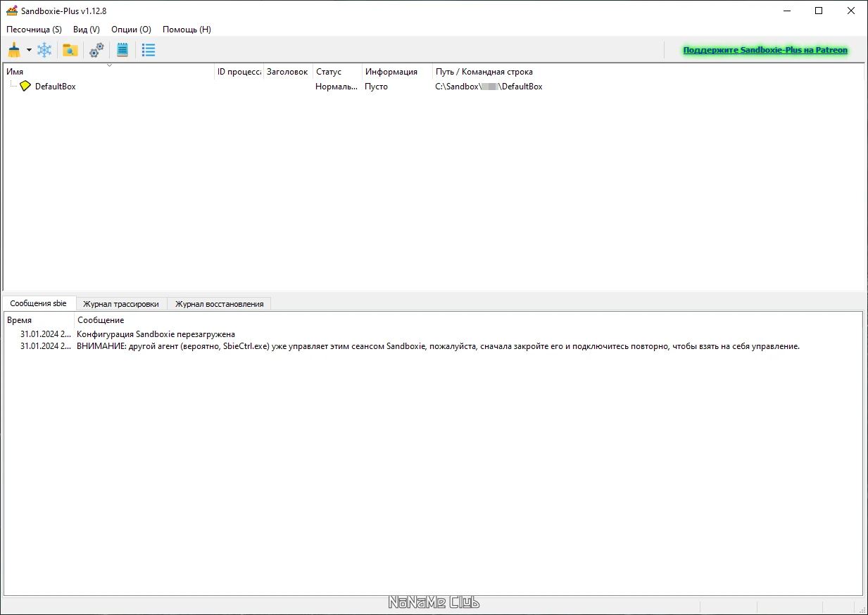Click the date beside the ВНИМАНИЕ message
This screenshot has width=868, height=615.
coord(45,346)
